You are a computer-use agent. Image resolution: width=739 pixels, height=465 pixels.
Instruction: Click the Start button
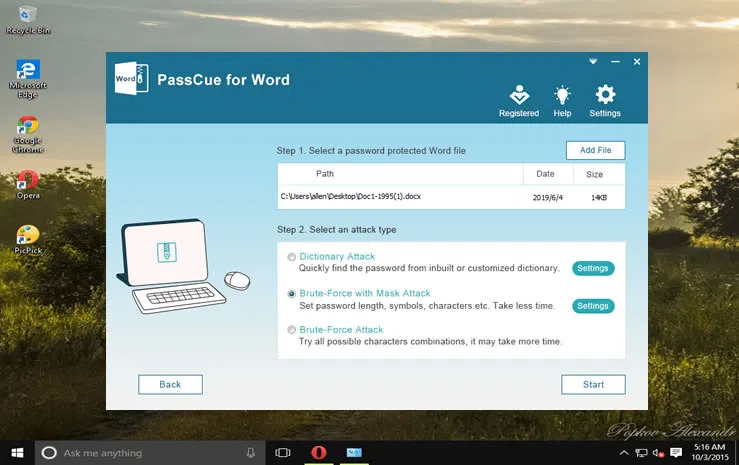[593, 384]
